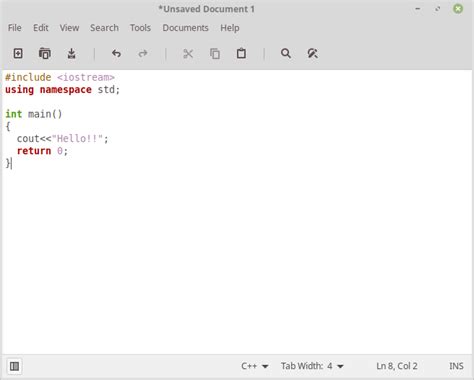Open the Help menu
This screenshot has height=380, width=474.
pyautogui.click(x=230, y=28)
